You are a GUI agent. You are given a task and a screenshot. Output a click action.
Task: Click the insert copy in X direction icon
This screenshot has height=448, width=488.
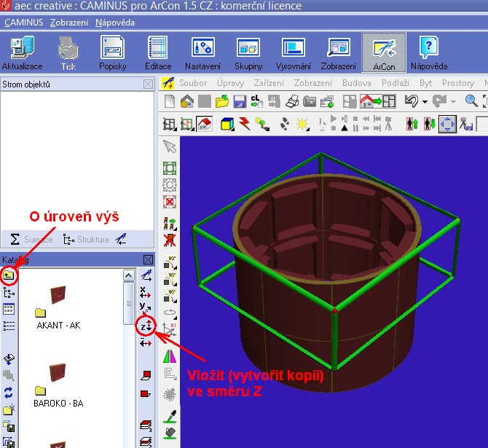pyautogui.click(x=146, y=292)
